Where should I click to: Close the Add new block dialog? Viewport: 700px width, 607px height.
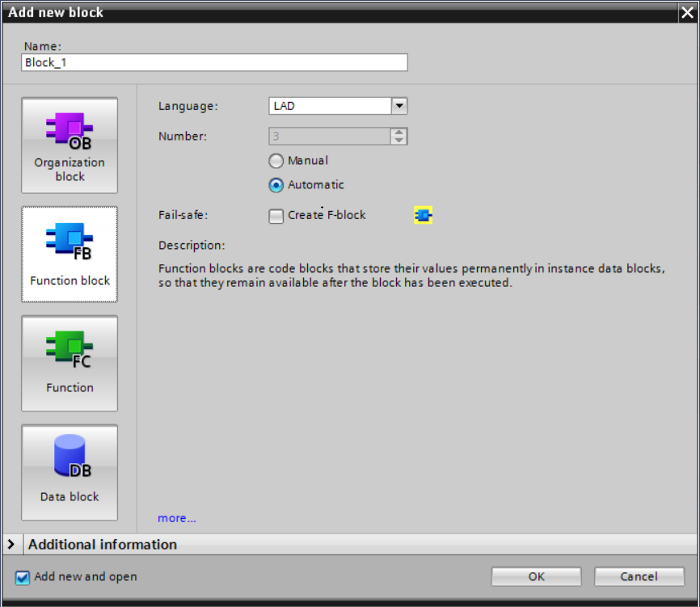[688, 12]
